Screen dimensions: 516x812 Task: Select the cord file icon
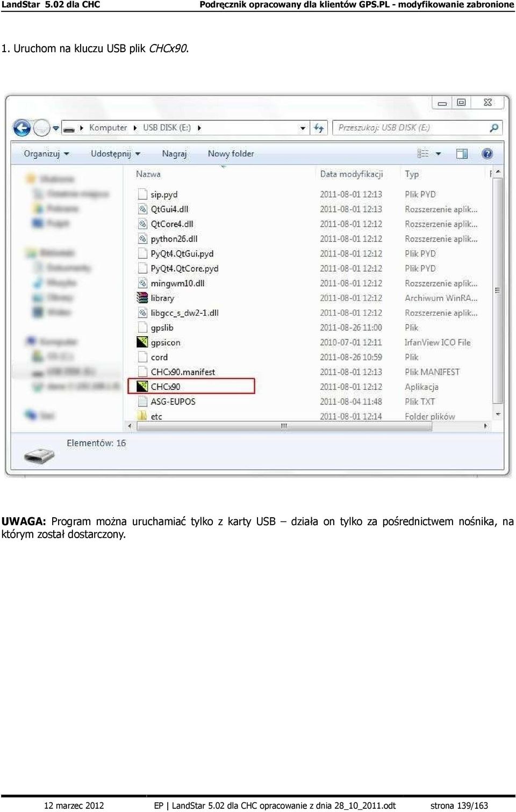coord(142,357)
